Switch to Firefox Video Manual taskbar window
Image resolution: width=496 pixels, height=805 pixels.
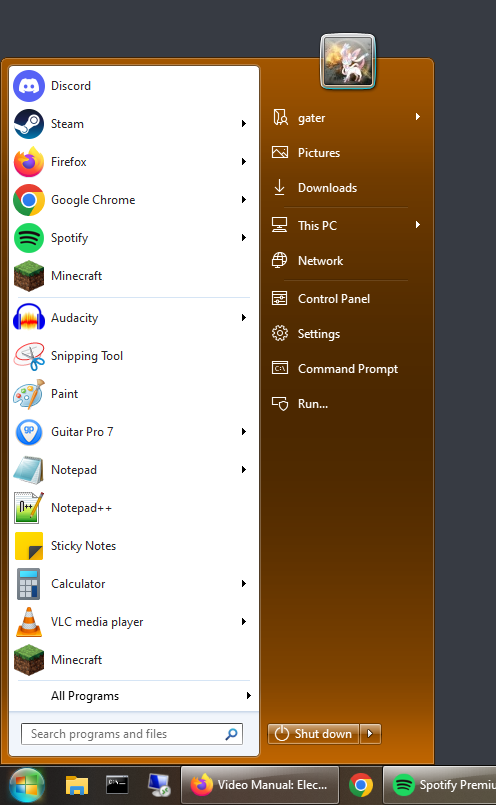click(260, 785)
